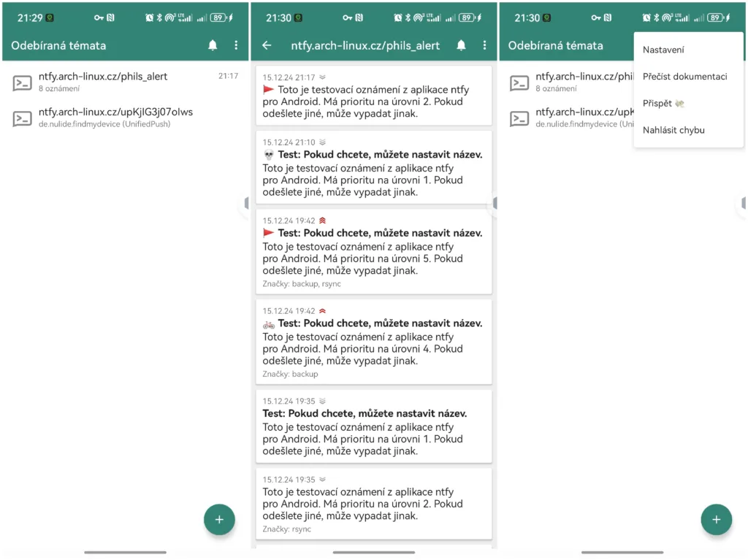Image resolution: width=748 pixels, height=560 pixels.
Task: Open the de.nulide.findmydevice UnifiedPush topic on the leftmost screen
Action: click(115, 118)
